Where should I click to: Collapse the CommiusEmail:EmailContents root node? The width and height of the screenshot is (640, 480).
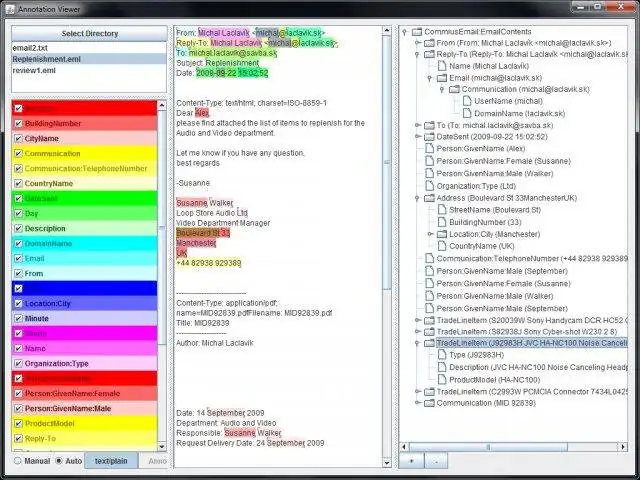(404, 32)
